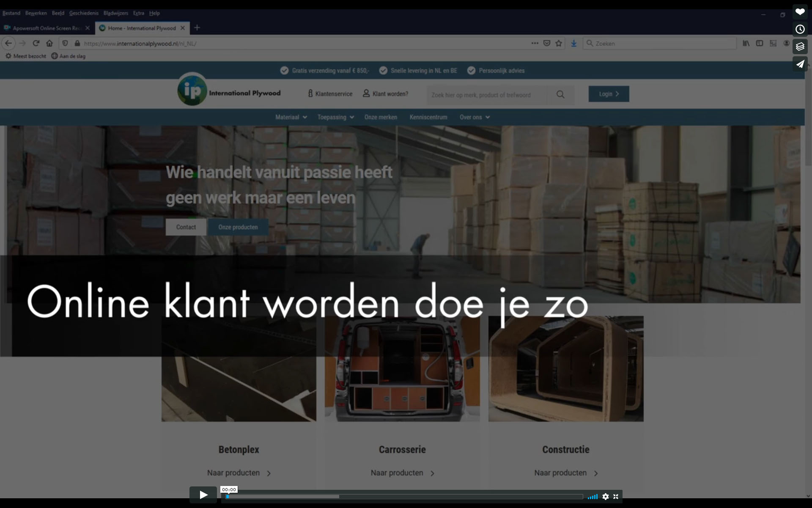Click the paper plane share icon
Screen dimensions: 812x508
click(x=800, y=64)
